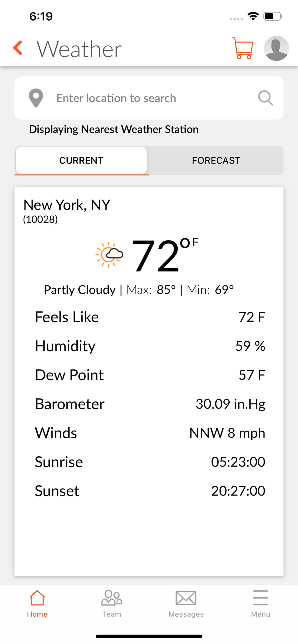Focus the location search field
Screen dimensions: 298x644
click(149, 98)
